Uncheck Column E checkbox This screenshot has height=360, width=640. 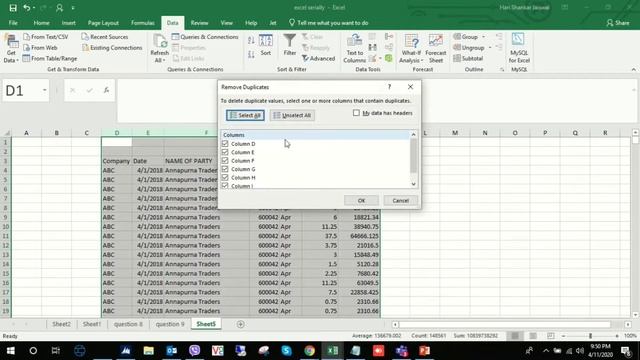pos(225,152)
